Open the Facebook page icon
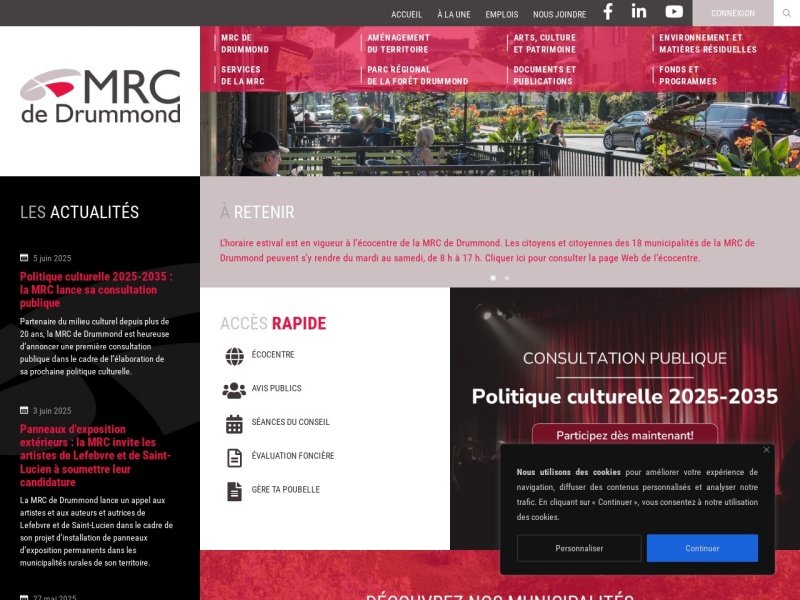Image resolution: width=800 pixels, height=600 pixels. [x=608, y=12]
